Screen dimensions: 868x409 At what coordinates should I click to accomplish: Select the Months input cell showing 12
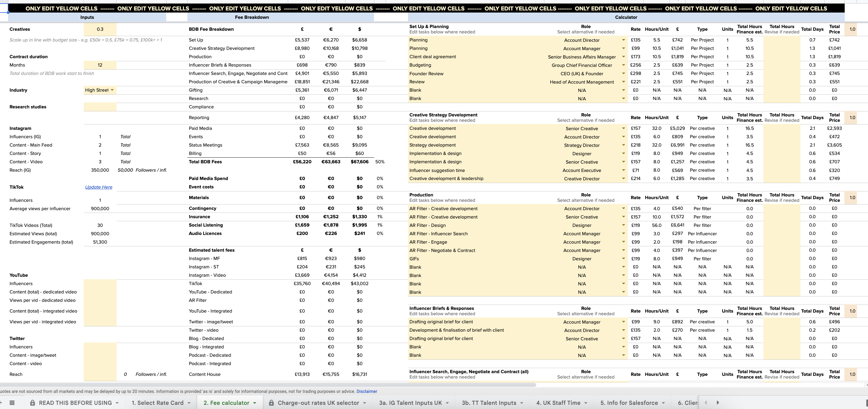point(100,65)
